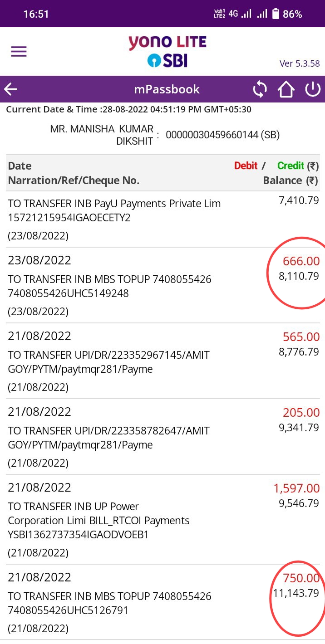The width and height of the screenshot is (325, 644).
Task: Log out using the power icon
Action: click(312, 89)
